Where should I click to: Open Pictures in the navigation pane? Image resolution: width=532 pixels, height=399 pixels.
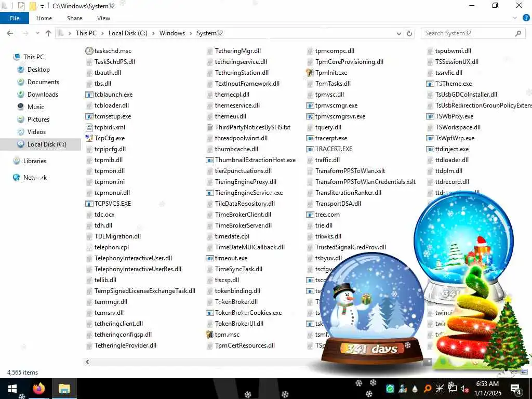[38, 119]
